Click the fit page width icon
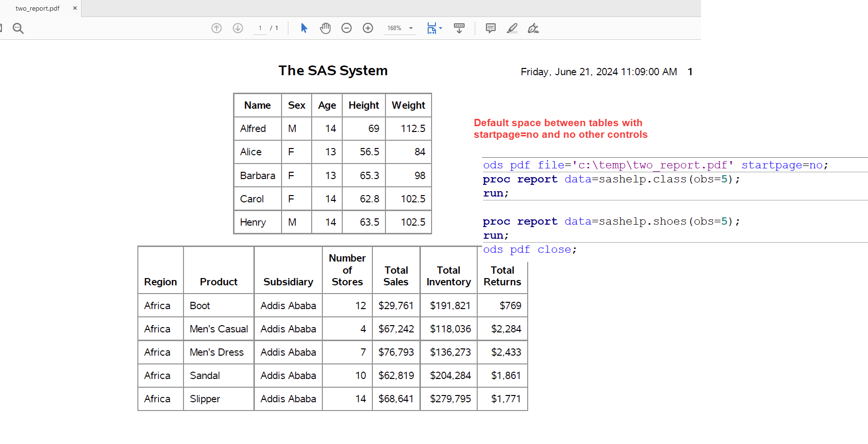The height and width of the screenshot is (444, 868). 432,28
